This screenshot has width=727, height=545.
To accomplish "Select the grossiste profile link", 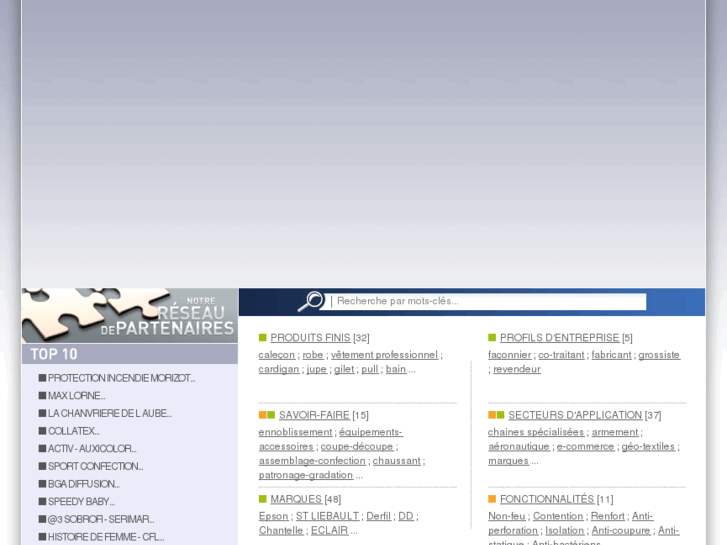I will 659,355.
